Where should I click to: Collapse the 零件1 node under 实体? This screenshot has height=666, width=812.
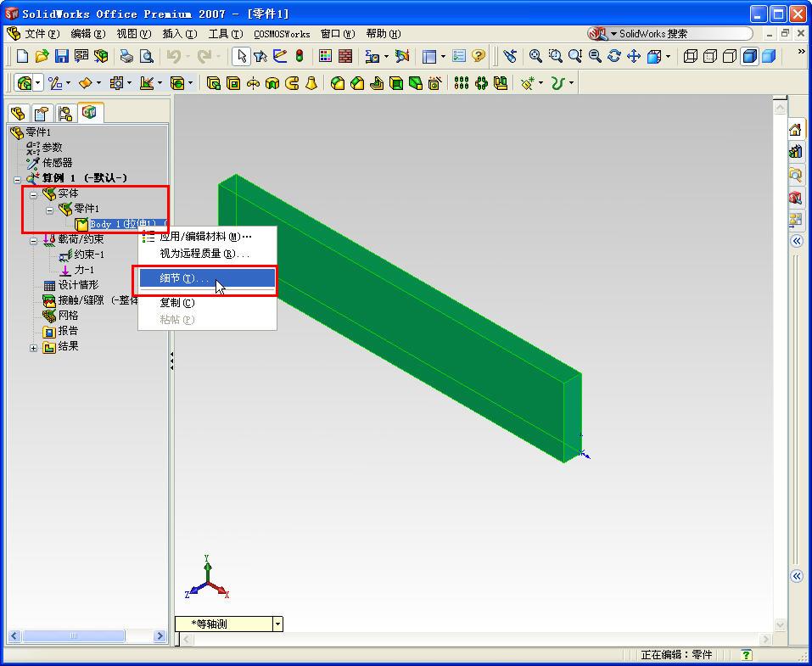point(50,210)
